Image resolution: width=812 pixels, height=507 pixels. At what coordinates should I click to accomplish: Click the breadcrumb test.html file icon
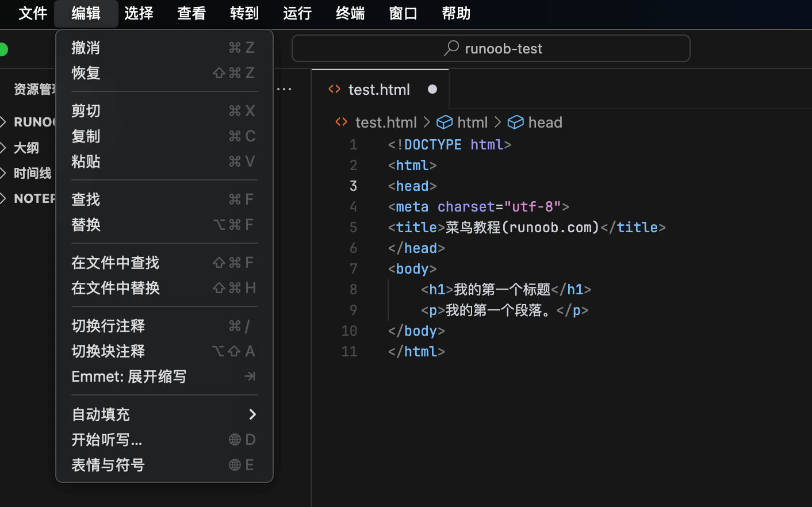[342, 122]
